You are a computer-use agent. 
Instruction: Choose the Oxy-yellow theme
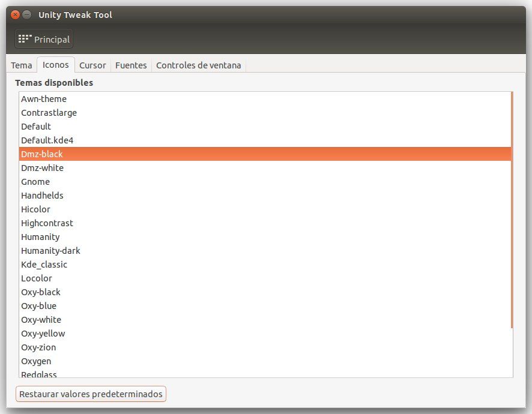pyautogui.click(x=265, y=334)
